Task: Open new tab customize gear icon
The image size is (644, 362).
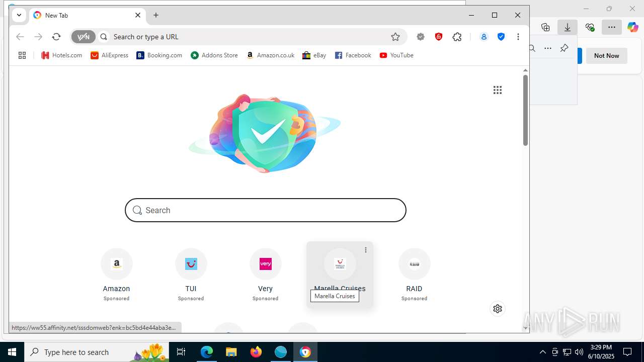Action: coord(498,309)
